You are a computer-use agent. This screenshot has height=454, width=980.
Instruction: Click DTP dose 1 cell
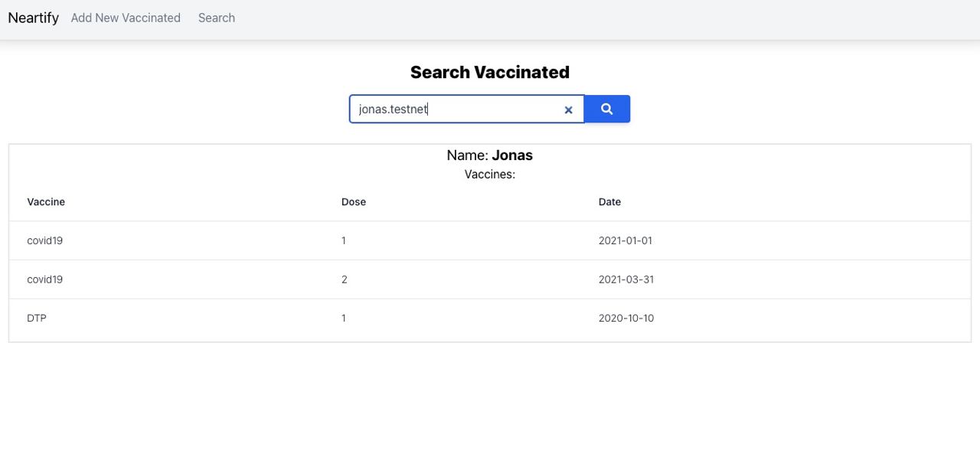(x=344, y=318)
